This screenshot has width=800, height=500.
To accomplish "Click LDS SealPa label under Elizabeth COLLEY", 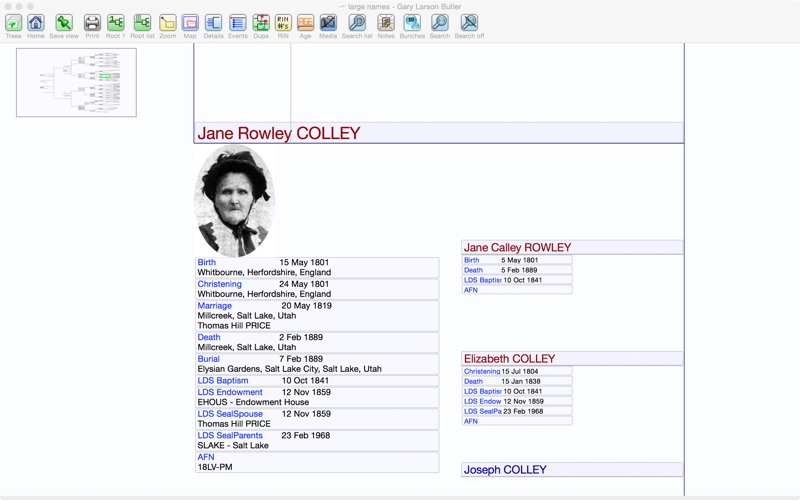I will click(483, 411).
